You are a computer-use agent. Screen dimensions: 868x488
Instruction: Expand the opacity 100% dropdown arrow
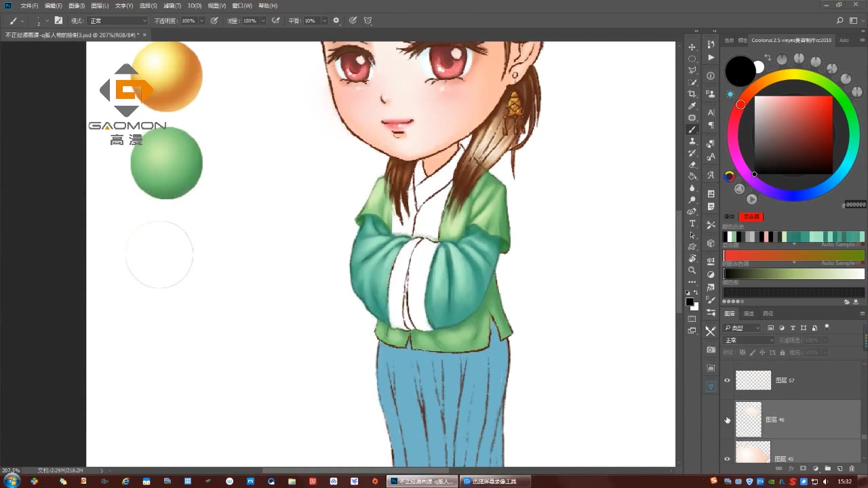(x=202, y=20)
